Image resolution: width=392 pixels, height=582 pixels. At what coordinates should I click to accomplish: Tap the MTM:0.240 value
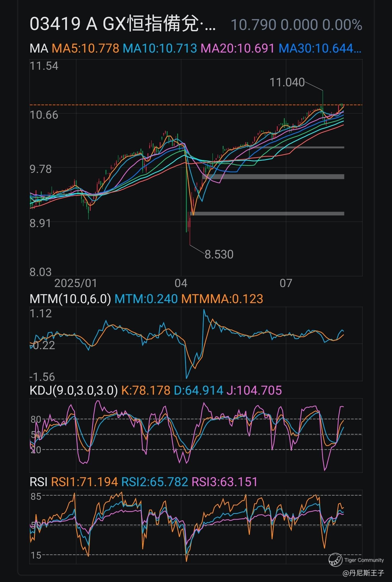[146, 299]
